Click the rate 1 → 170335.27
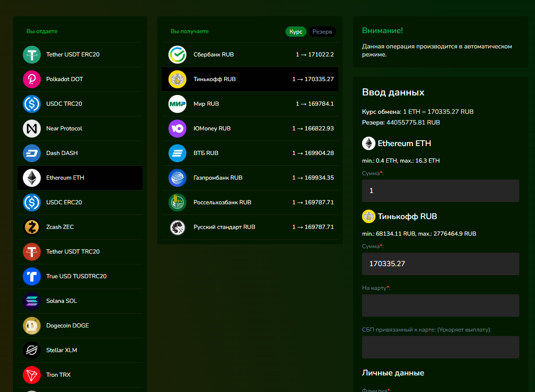 coord(313,79)
